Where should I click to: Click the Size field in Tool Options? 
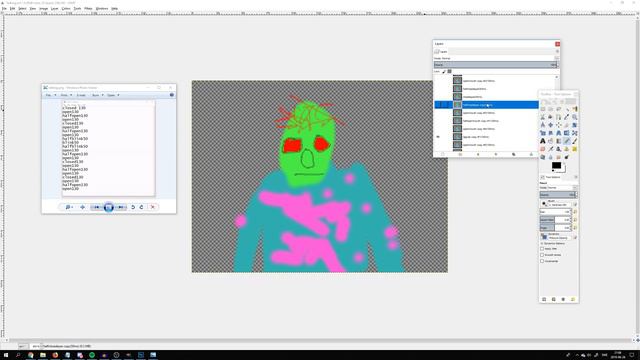point(555,212)
